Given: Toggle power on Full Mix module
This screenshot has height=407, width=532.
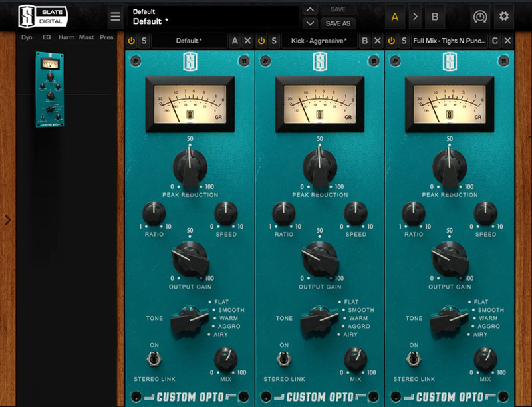Looking at the screenshot, I should 391,41.
